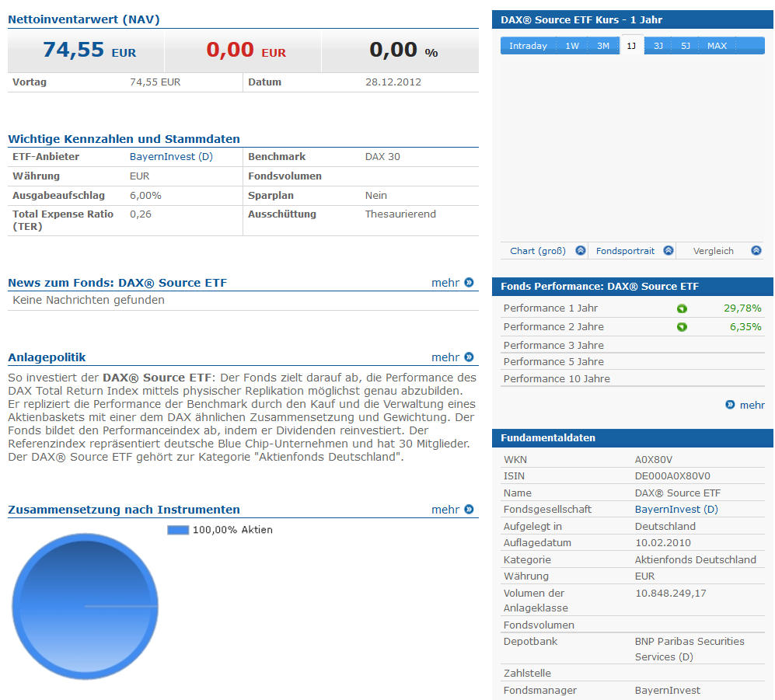
Task: Select the 5J chart range tab
Action: click(686, 46)
